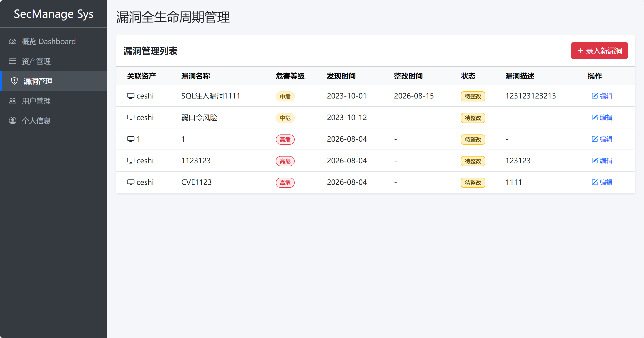Click 待整改 status badge for 弱口令风险
This screenshot has height=338, width=644.
click(473, 118)
